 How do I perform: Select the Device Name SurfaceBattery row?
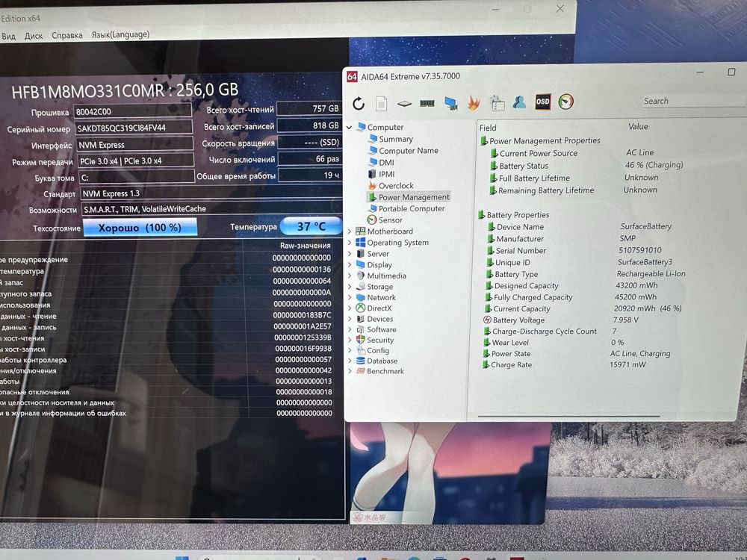point(580,227)
